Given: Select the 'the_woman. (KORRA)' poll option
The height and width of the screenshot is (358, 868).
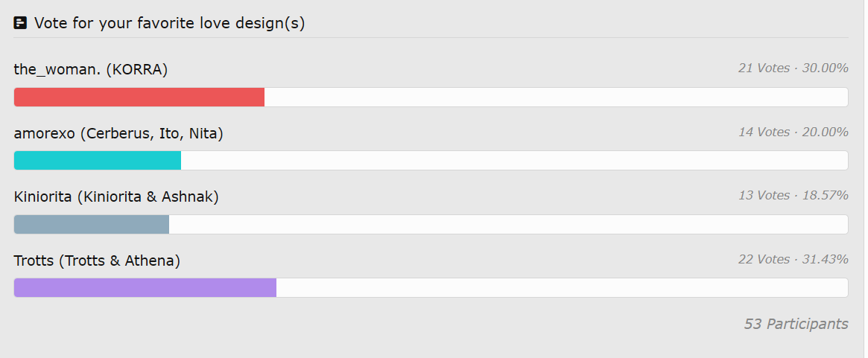Looking at the screenshot, I should (x=91, y=69).
